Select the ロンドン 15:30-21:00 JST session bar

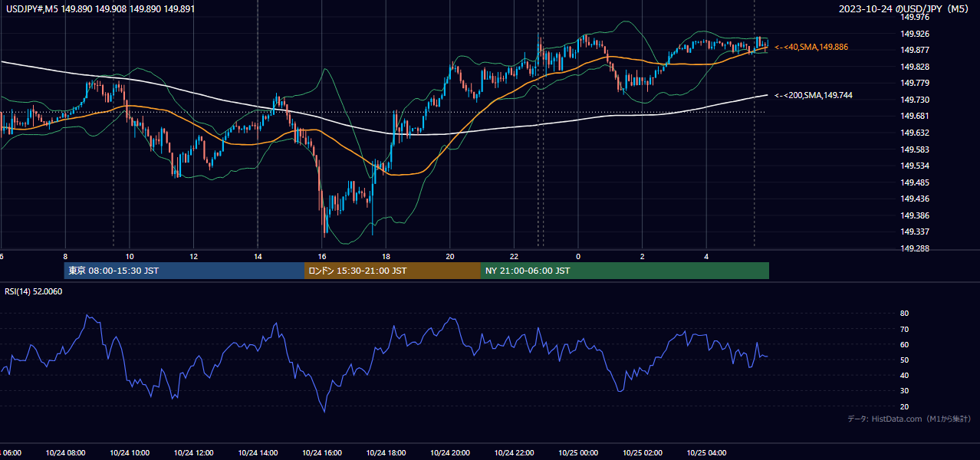point(392,271)
